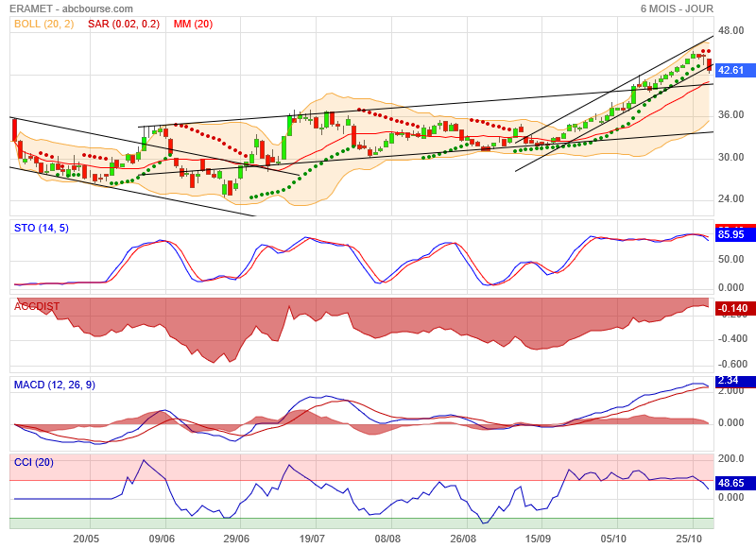The image size is (756, 548).
Task: Click the 26/08 date label
Action: (463, 539)
